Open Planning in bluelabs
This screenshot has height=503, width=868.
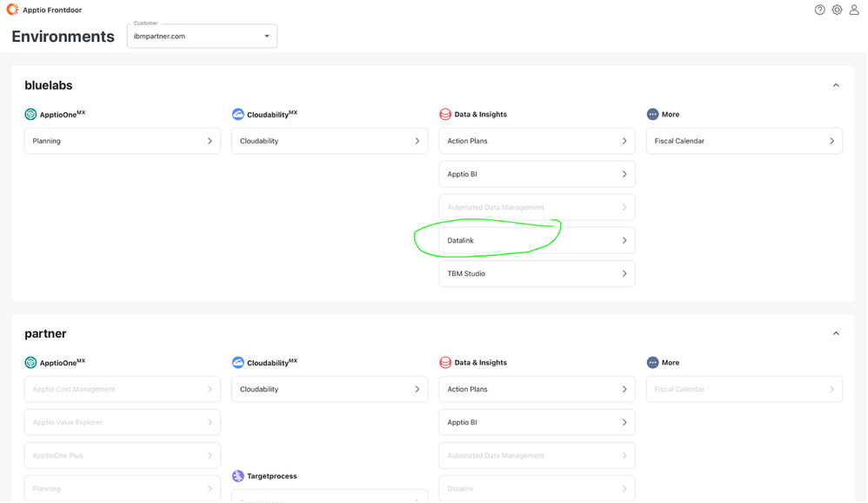(123, 141)
